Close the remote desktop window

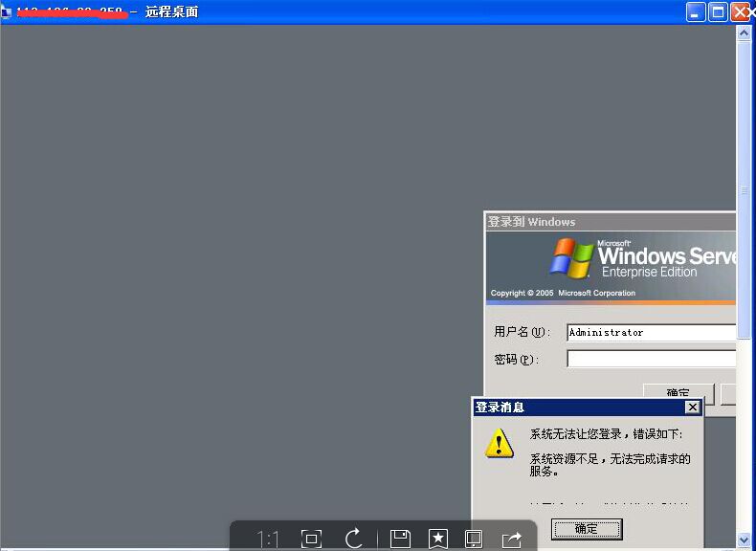[x=740, y=12]
